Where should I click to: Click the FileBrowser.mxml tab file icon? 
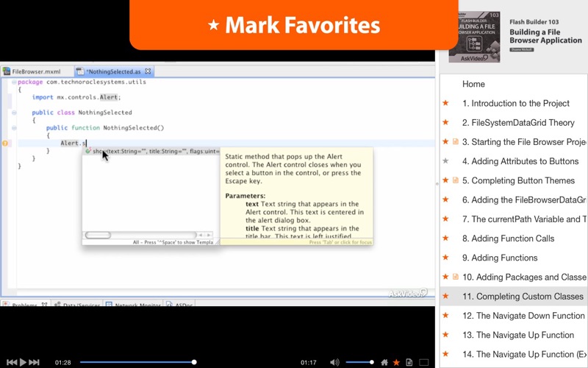tap(7, 71)
